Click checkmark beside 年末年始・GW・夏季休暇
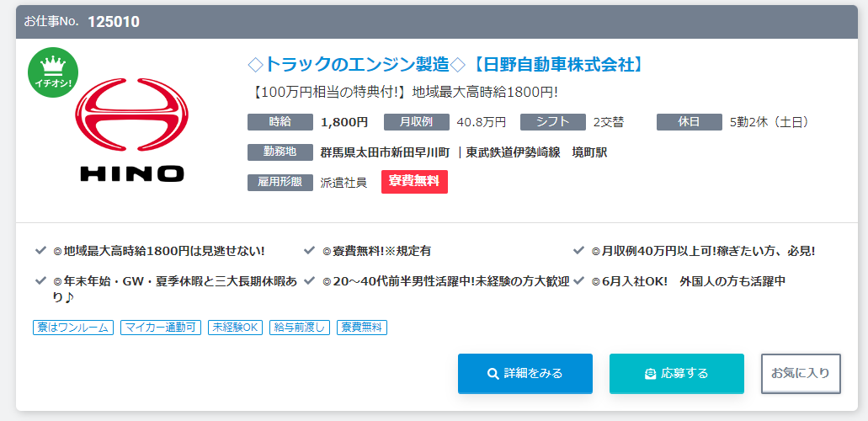 click(x=40, y=280)
